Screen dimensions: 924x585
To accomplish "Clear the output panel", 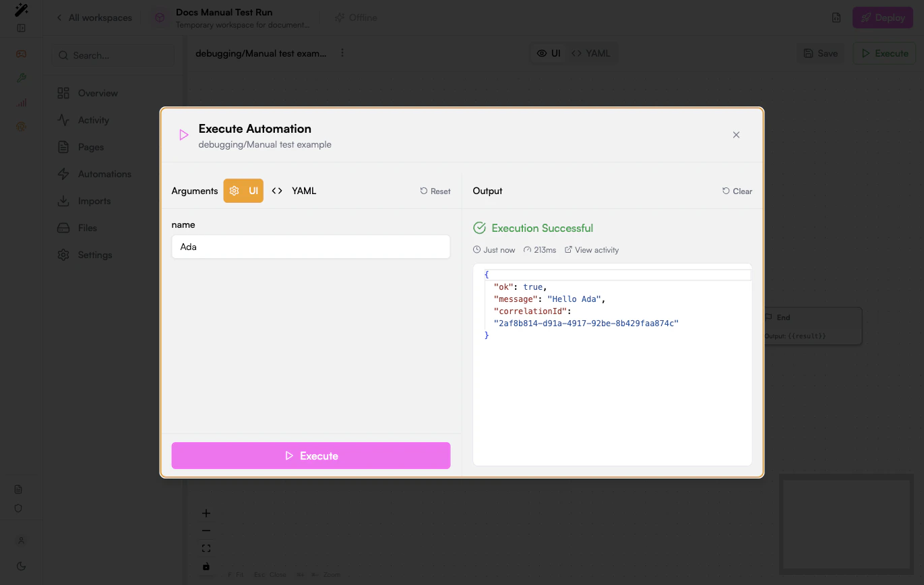I will point(737,191).
